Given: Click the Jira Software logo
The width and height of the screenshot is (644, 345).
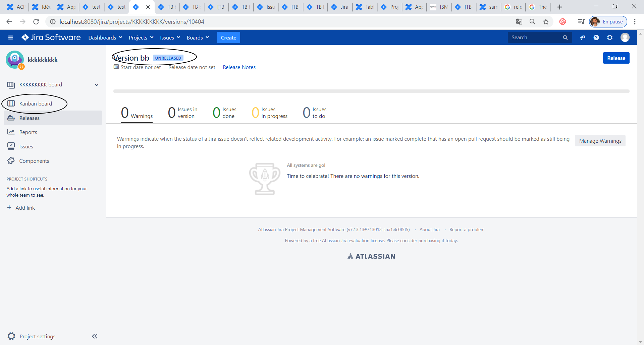Looking at the screenshot, I should 51,38.
